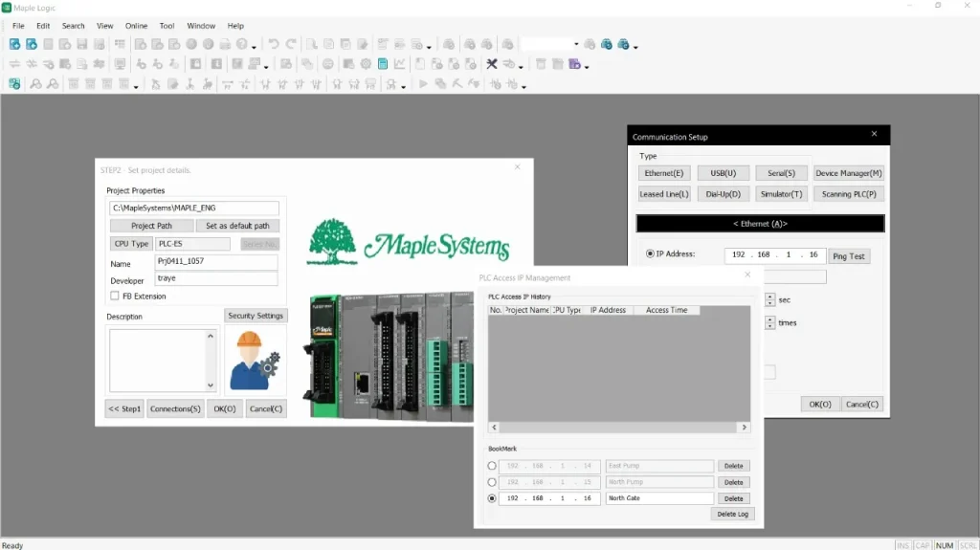Open the File menu
980x550 pixels.
(18, 26)
